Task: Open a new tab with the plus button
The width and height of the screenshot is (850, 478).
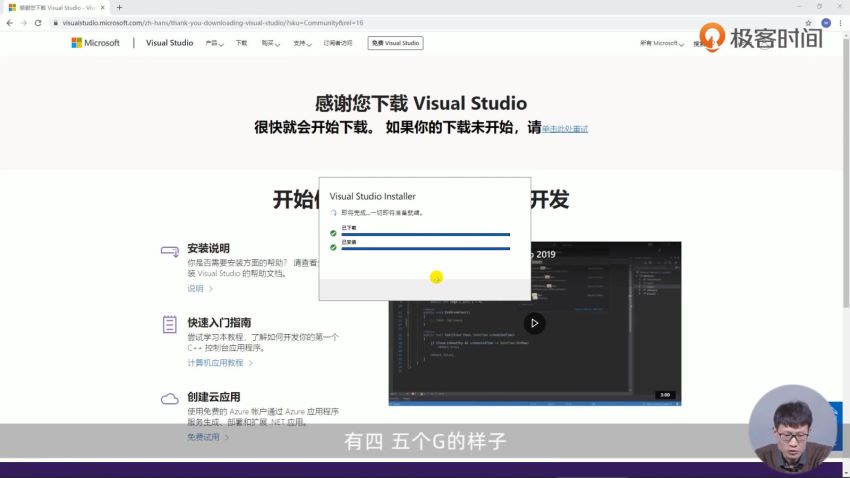Action: (119, 8)
